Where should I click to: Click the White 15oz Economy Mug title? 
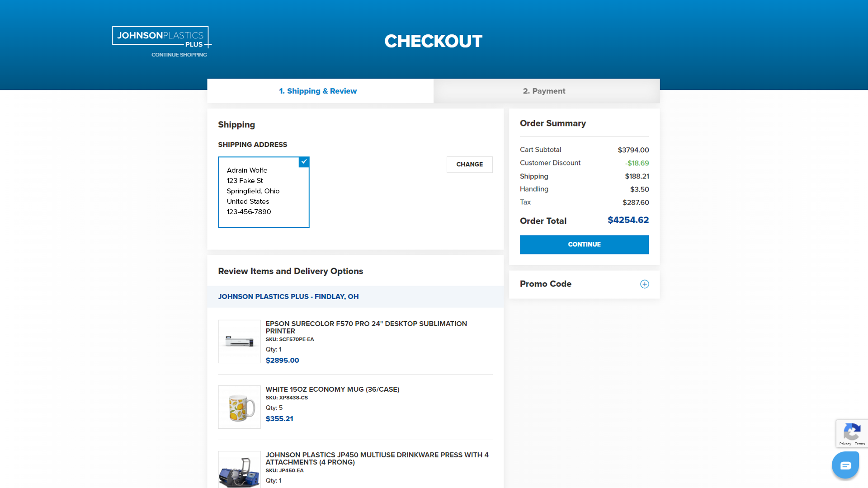(332, 389)
